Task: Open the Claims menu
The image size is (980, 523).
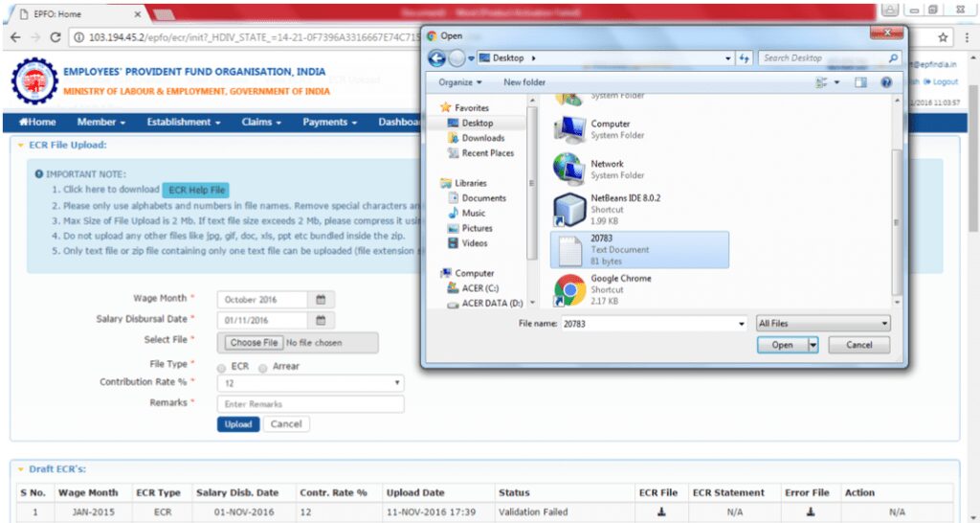Action: tap(261, 123)
